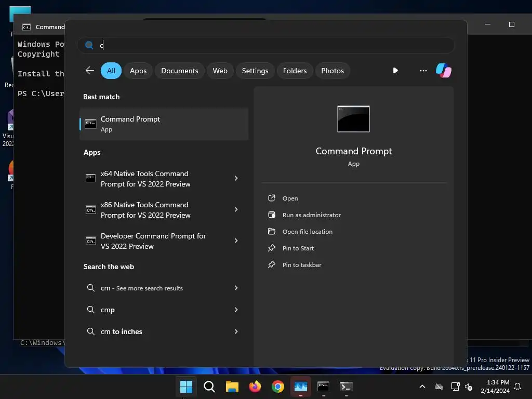Select the Documents filter tab
The image size is (532, 399).
(x=179, y=71)
